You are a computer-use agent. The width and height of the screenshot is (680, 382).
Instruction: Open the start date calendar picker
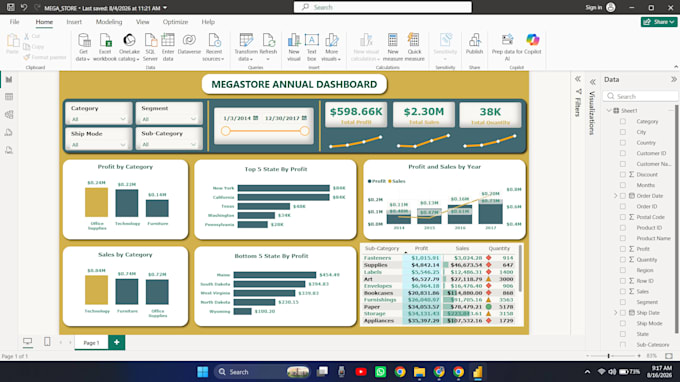point(255,118)
